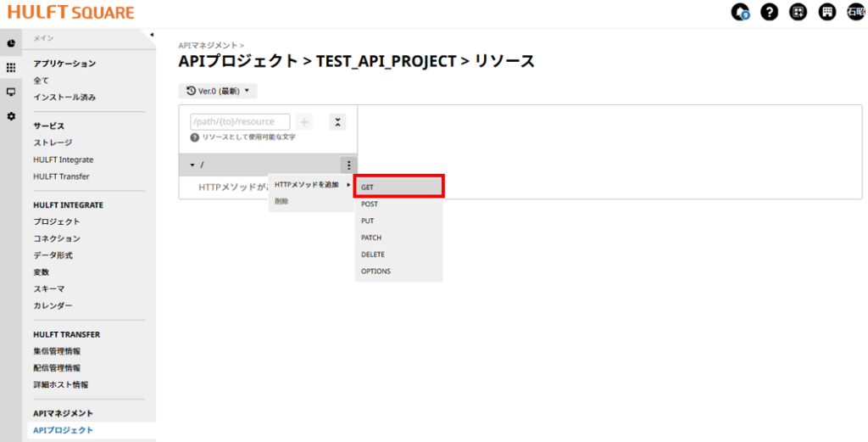Select the grid menu sidebar icon
The height and width of the screenshot is (442, 868).
tap(10, 68)
